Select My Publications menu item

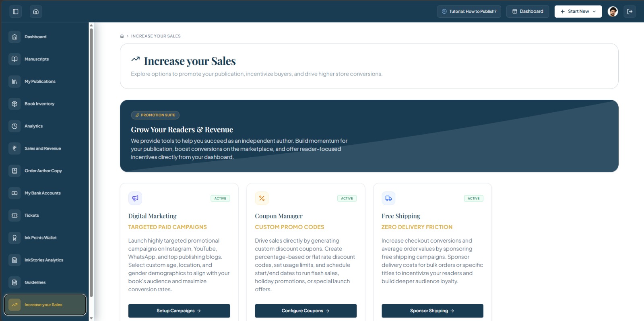[x=44, y=81]
